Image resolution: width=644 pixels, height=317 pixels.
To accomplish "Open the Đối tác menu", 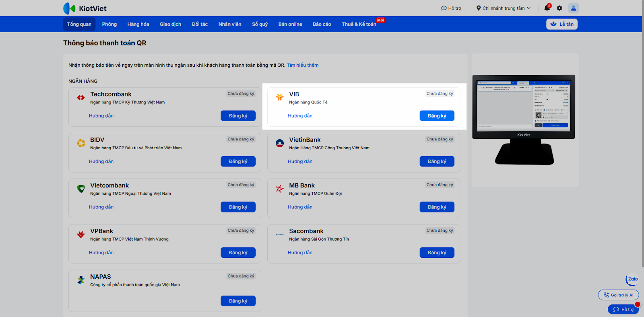I will click(x=200, y=24).
